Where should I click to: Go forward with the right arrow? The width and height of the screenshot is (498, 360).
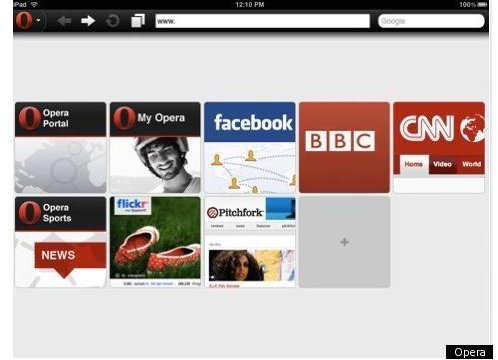[x=88, y=21]
